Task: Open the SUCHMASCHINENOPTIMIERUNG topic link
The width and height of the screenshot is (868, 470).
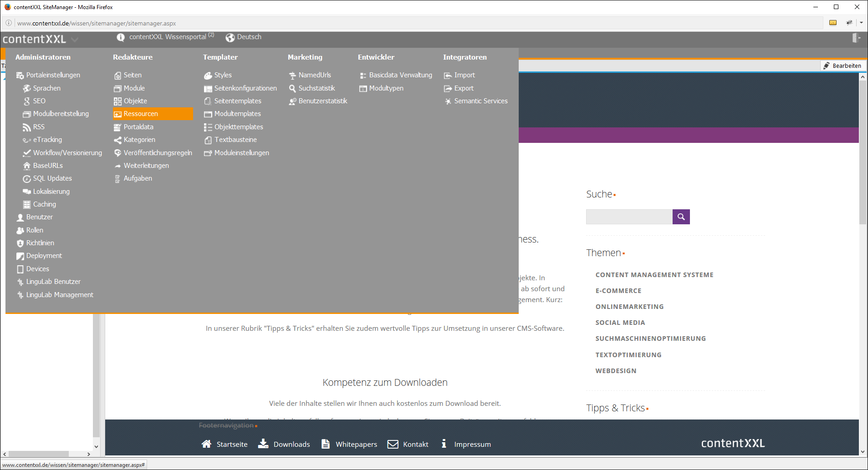Action: click(651, 339)
